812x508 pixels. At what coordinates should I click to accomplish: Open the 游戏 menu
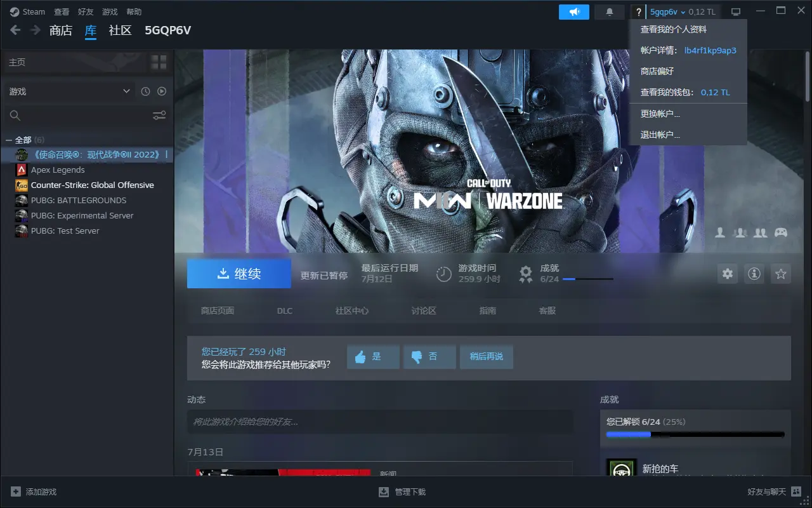110,12
